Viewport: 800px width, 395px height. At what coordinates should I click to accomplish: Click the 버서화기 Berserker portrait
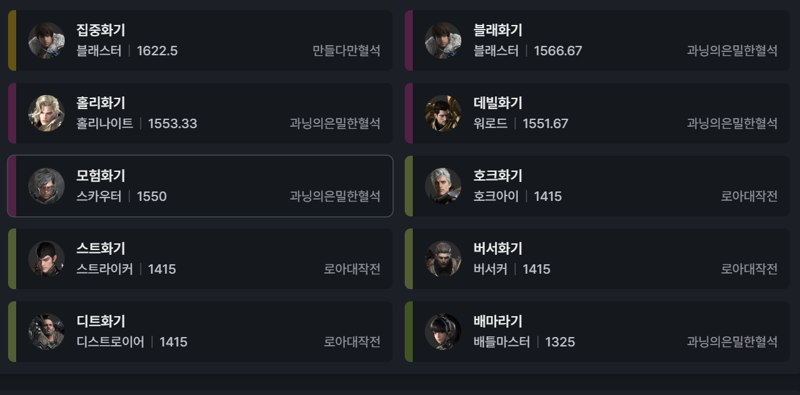point(443,259)
